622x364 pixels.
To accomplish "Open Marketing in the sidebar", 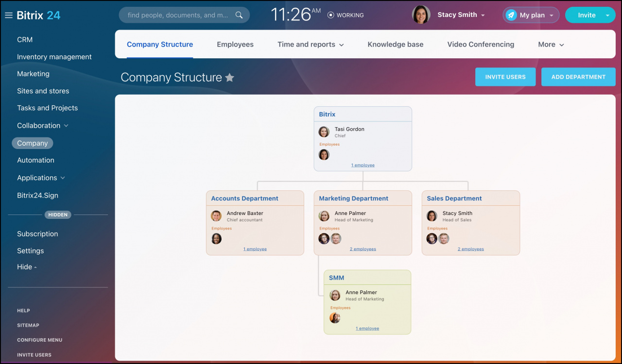I will click(x=33, y=74).
